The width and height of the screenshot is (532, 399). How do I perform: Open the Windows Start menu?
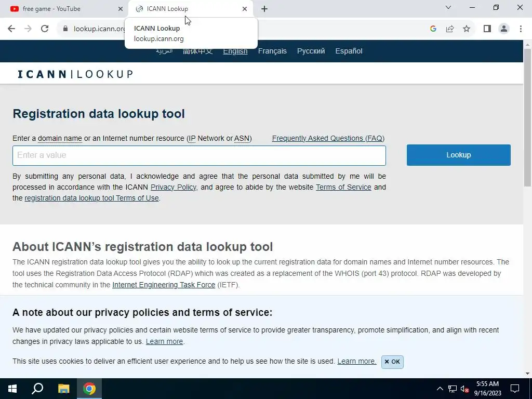click(12, 389)
